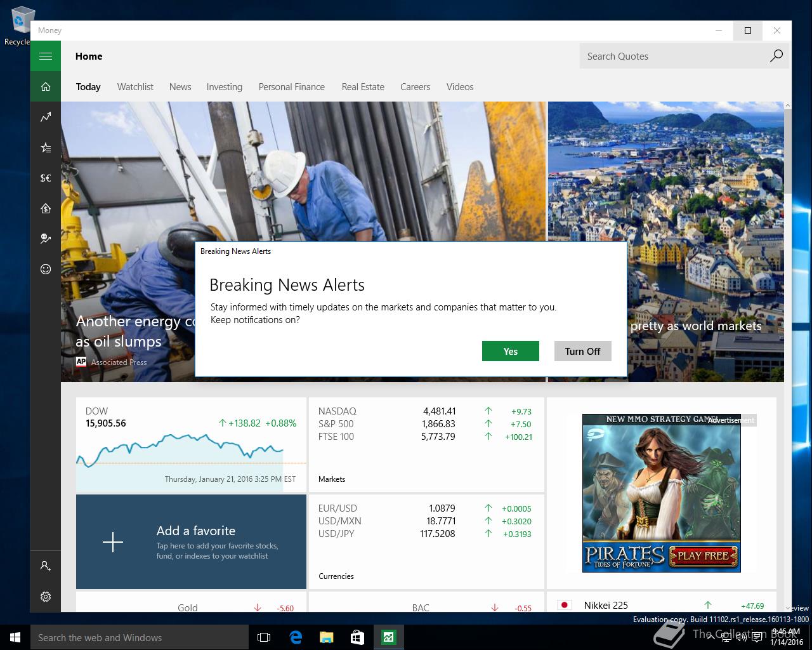Select the S&P 500 row

pyautogui.click(x=425, y=424)
